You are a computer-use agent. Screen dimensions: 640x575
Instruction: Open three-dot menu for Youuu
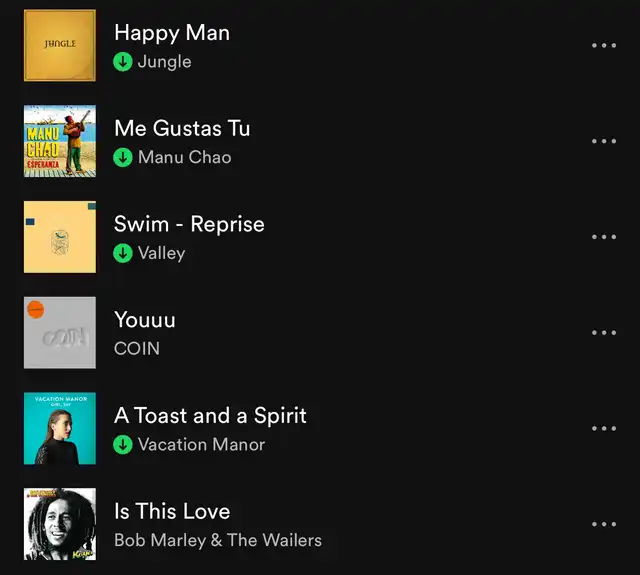[604, 333]
